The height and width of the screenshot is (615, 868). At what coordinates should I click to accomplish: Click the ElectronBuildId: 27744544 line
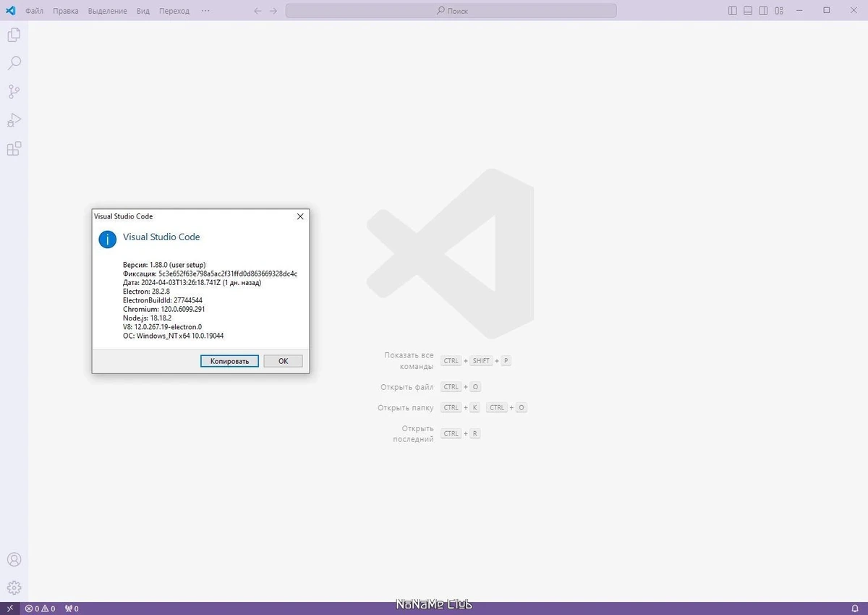[x=163, y=300]
